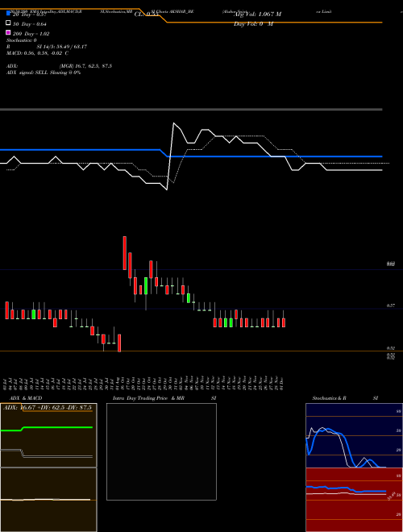Click the 'ADX signal: SELL' line
Viewport: 403px width, 532px height.
44,73
